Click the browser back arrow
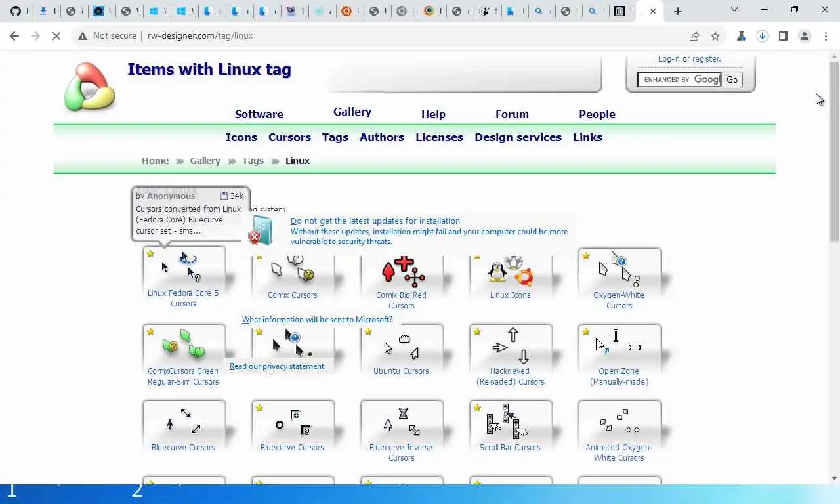This screenshot has width=840, height=504. pyautogui.click(x=14, y=36)
